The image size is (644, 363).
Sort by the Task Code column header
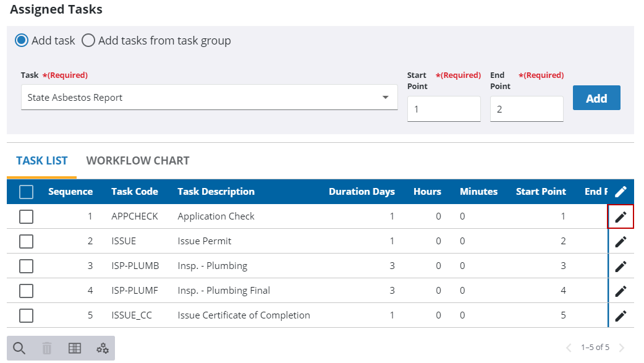(135, 192)
